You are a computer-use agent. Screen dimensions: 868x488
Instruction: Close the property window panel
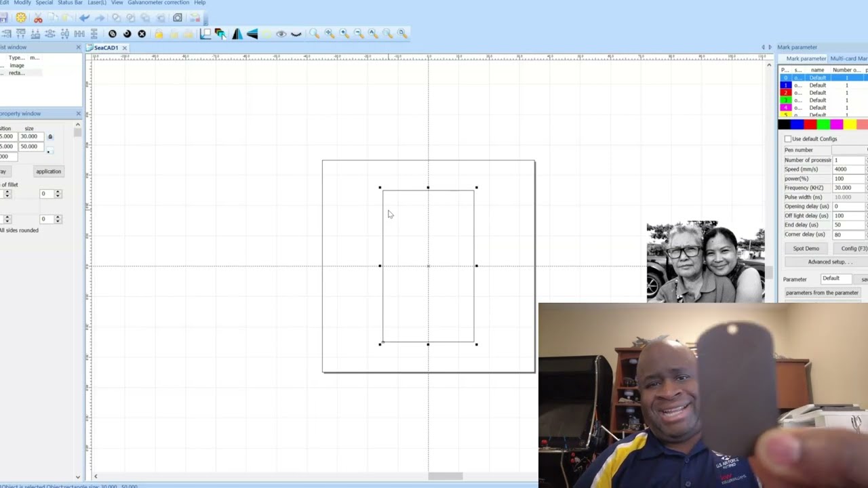point(78,113)
